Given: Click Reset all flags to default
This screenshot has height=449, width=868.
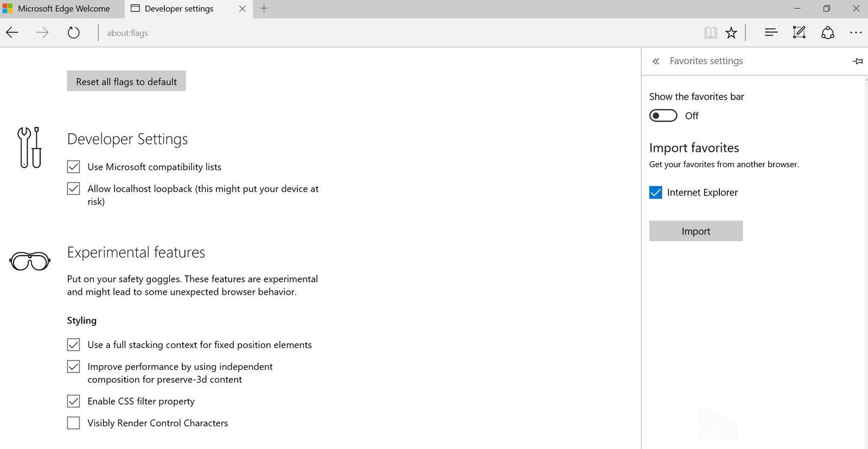Looking at the screenshot, I should click(x=126, y=81).
